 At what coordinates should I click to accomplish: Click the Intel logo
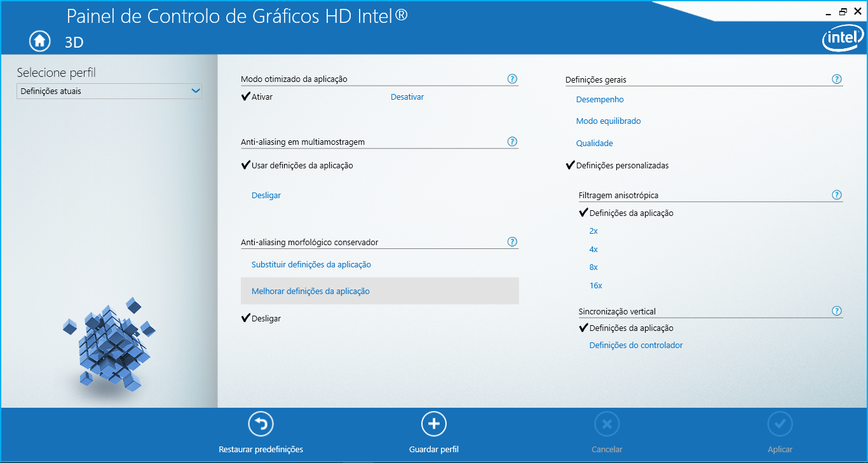843,39
